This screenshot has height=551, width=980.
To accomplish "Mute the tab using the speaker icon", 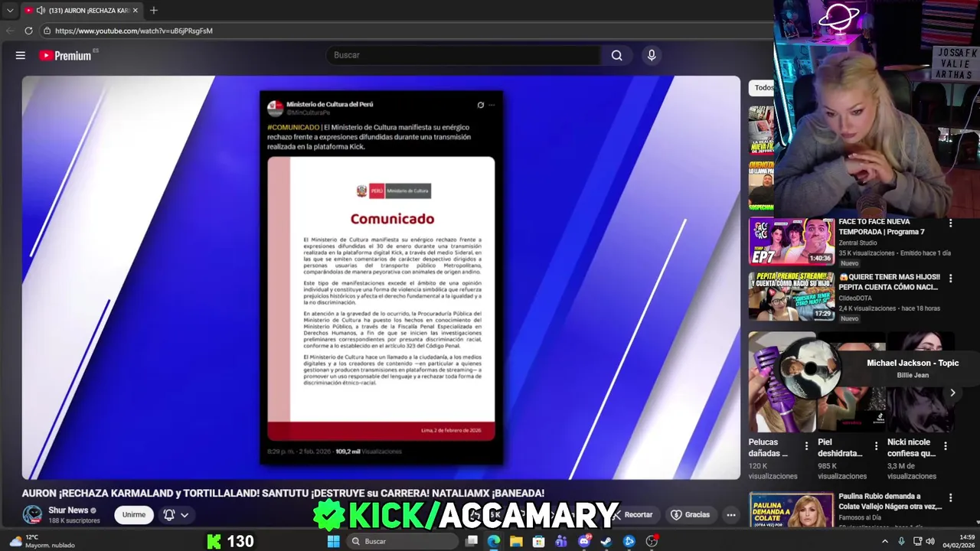I will [41, 11].
